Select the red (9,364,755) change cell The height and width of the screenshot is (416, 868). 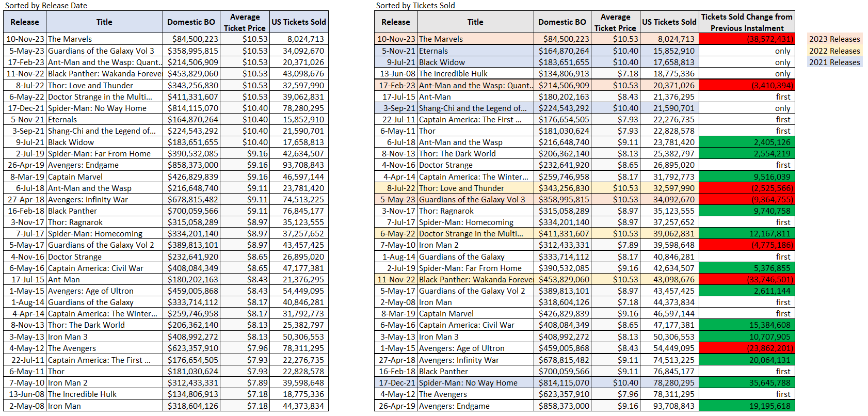(747, 200)
